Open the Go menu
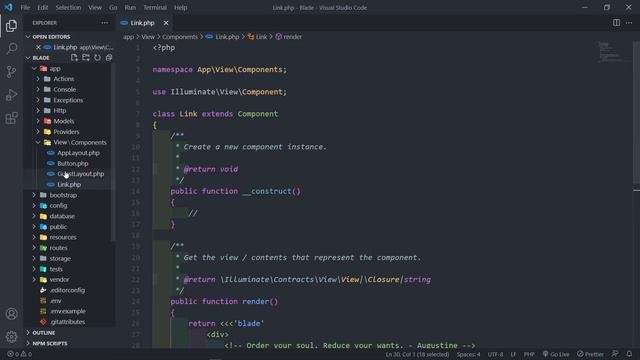Screen dimensions: 640x360 tap(113, 7)
